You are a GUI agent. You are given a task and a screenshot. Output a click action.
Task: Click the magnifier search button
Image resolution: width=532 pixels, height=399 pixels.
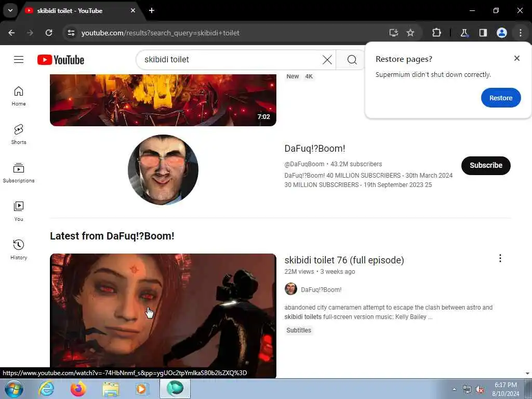[x=352, y=60]
